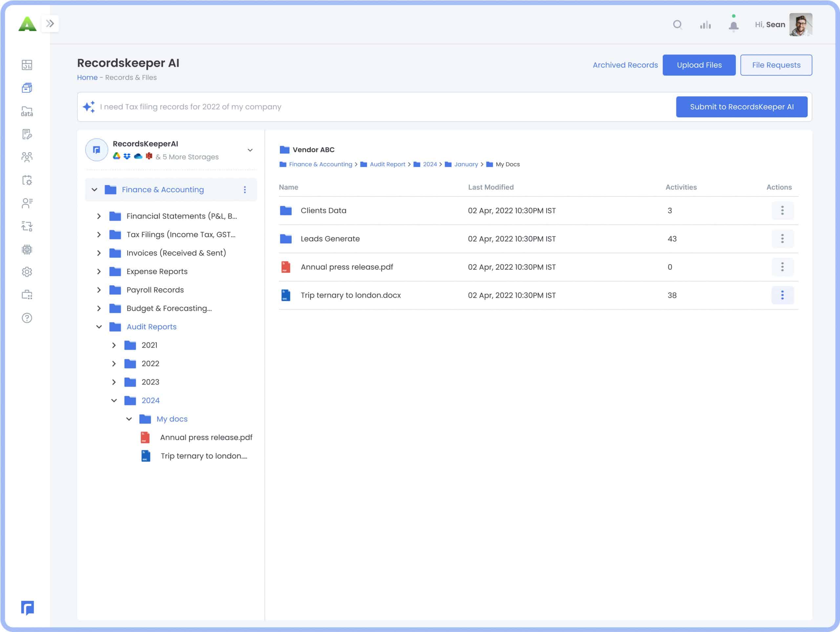Submit query to RecordsKeeper AI
Viewport: 840px width, 632px height.
click(x=741, y=107)
